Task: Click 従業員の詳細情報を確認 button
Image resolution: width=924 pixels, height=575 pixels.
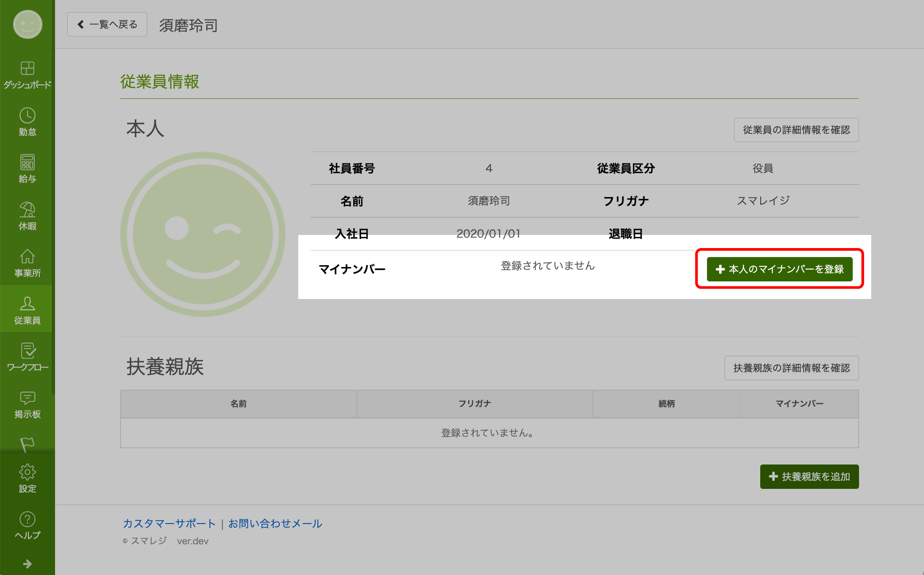Action: (x=796, y=130)
